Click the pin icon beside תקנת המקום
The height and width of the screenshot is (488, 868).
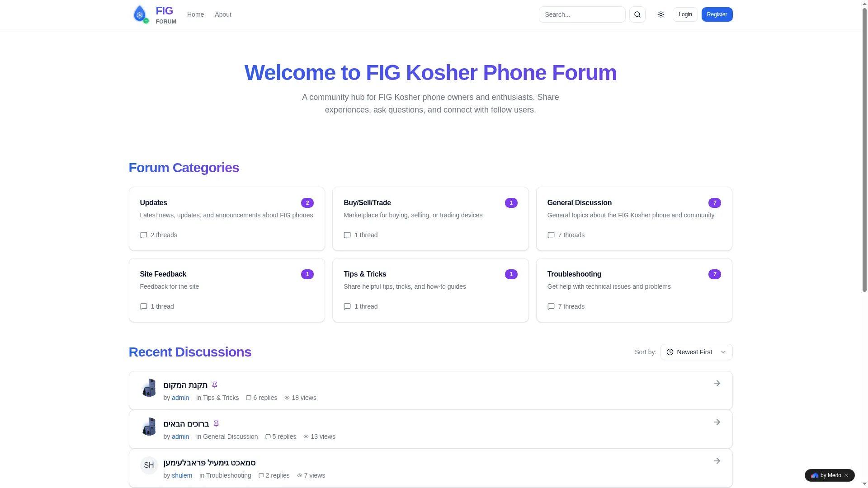215,385
